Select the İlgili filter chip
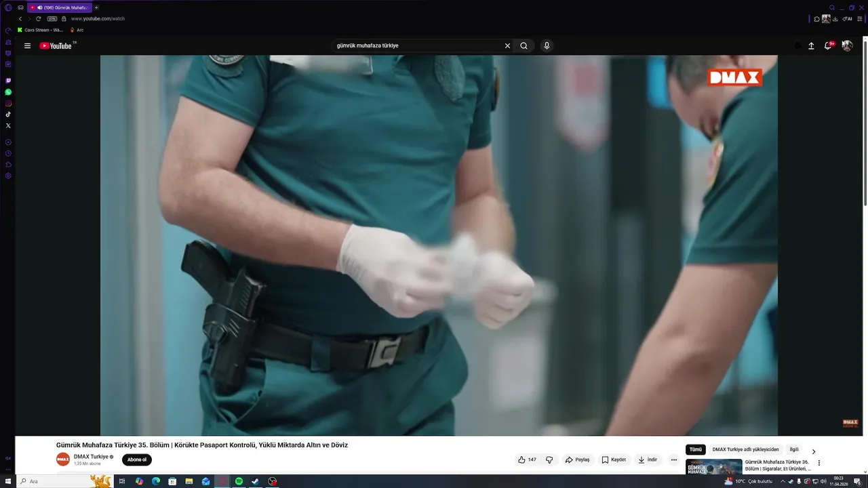The height and width of the screenshot is (488, 868). coord(794,449)
